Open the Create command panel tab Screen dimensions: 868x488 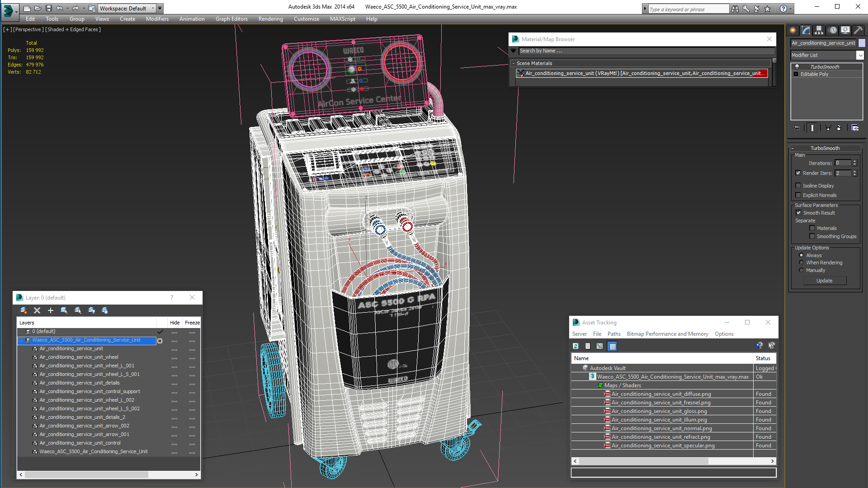point(793,30)
